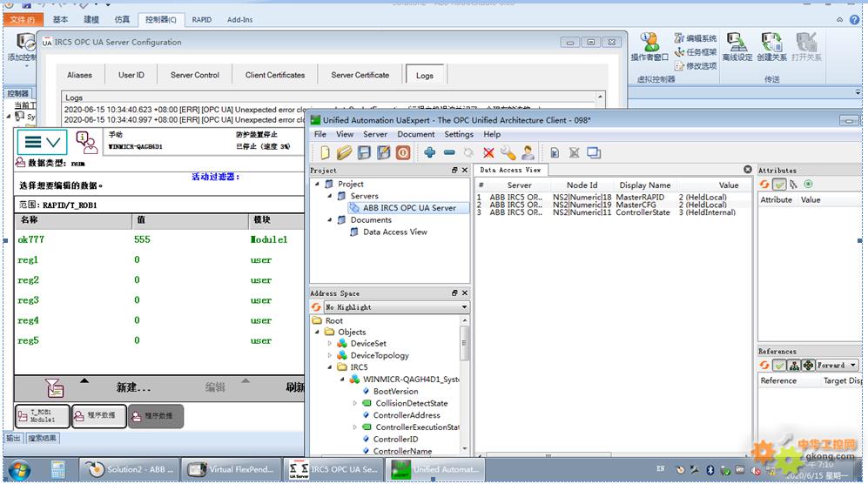Click 编辑系统 edit system in ribbon
This screenshot has height=484, width=868.
[x=696, y=38]
